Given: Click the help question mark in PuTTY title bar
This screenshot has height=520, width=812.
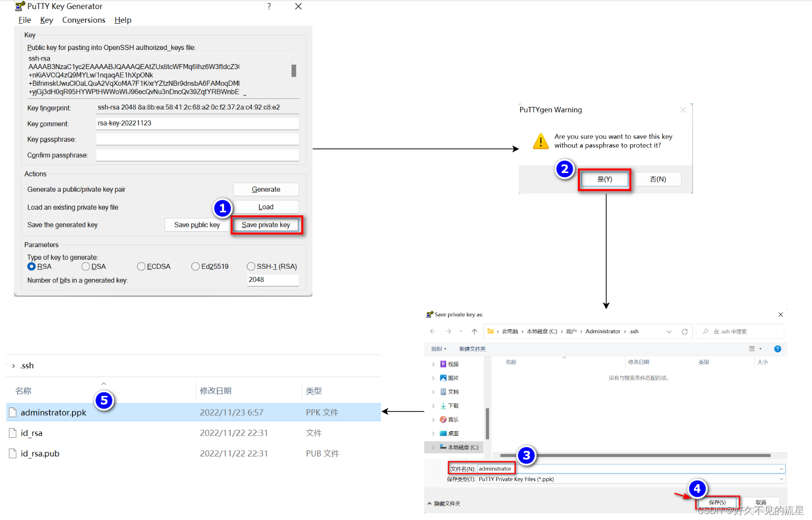Looking at the screenshot, I should (269, 6).
